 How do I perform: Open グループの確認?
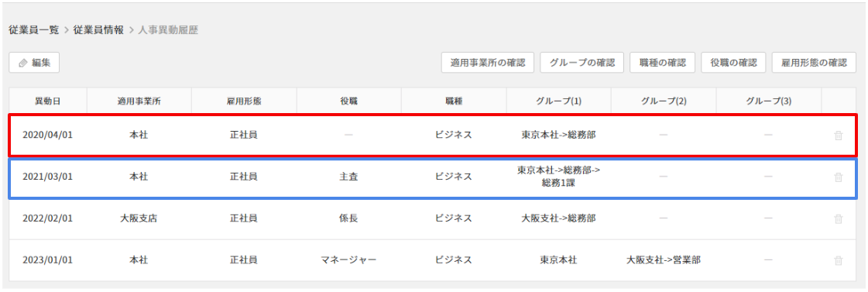coord(582,64)
